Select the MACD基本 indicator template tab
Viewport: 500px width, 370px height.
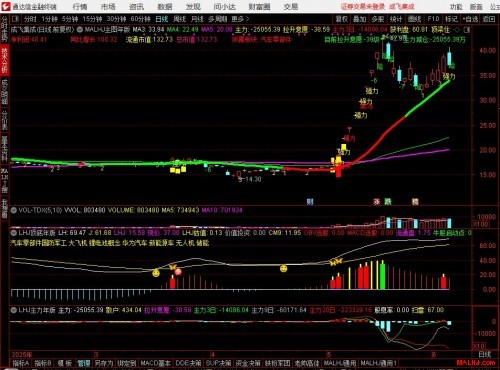click(155, 363)
